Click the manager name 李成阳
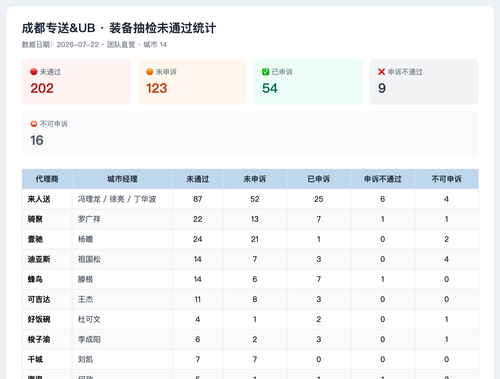500x379 pixels. (89, 339)
